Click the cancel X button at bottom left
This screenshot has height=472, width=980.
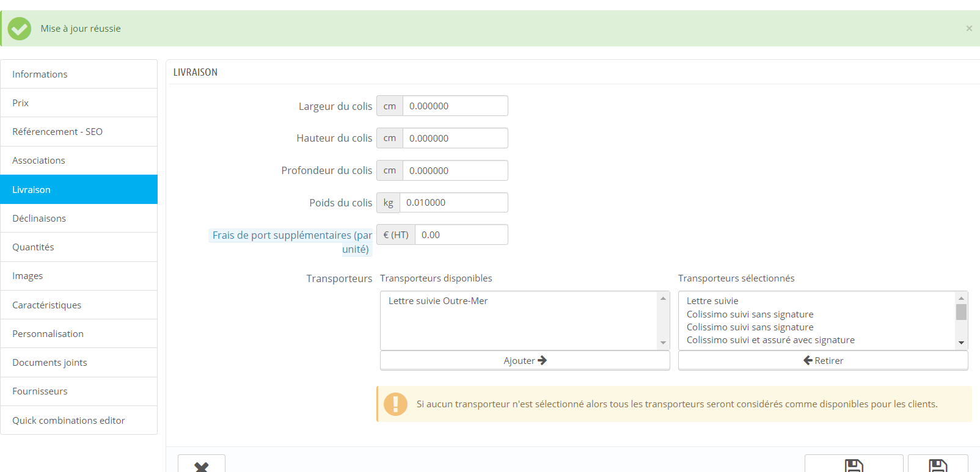tap(202, 463)
